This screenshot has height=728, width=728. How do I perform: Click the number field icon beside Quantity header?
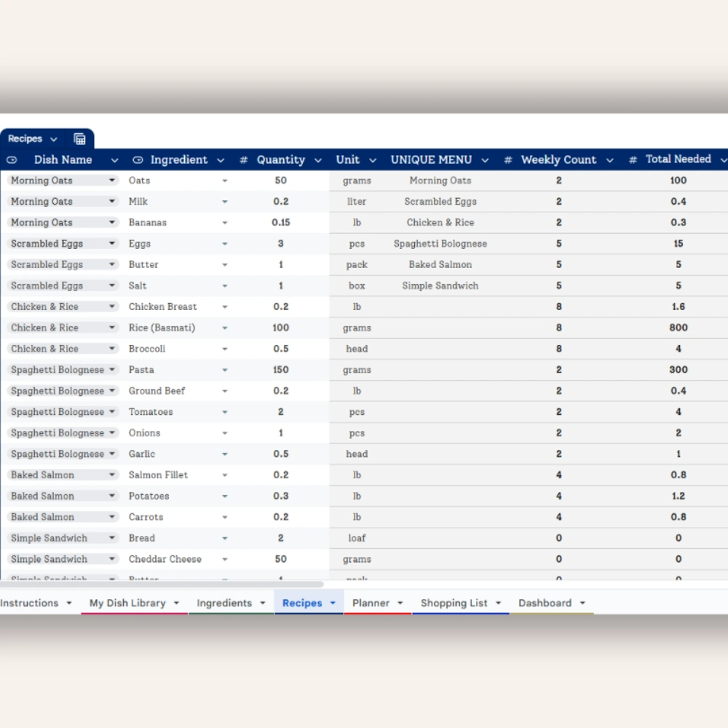click(243, 159)
